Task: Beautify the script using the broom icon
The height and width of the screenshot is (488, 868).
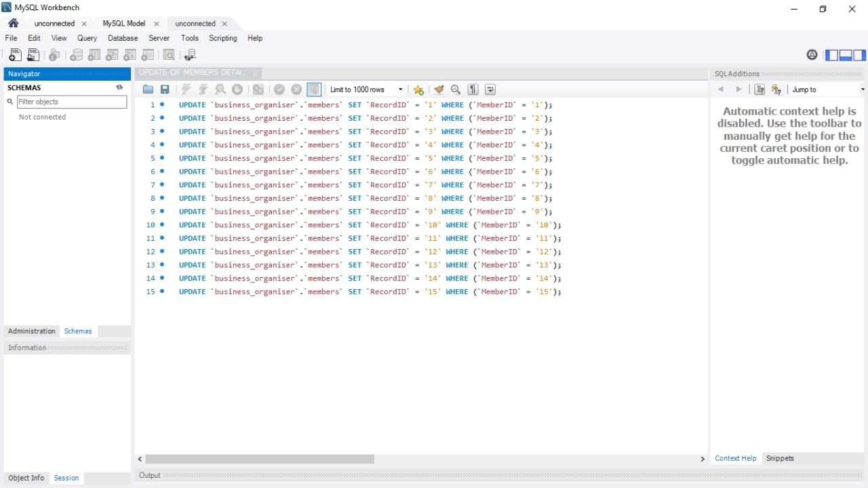Action: click(438, 89)
